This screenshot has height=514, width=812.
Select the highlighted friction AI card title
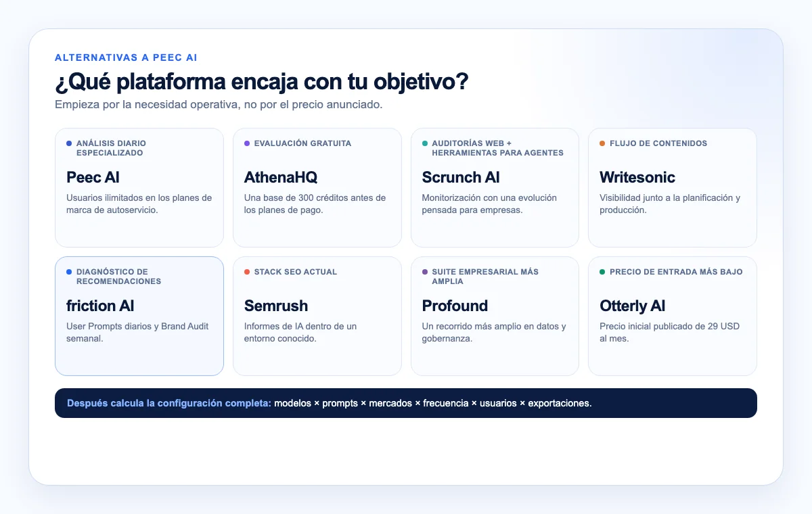coord(100,306)
